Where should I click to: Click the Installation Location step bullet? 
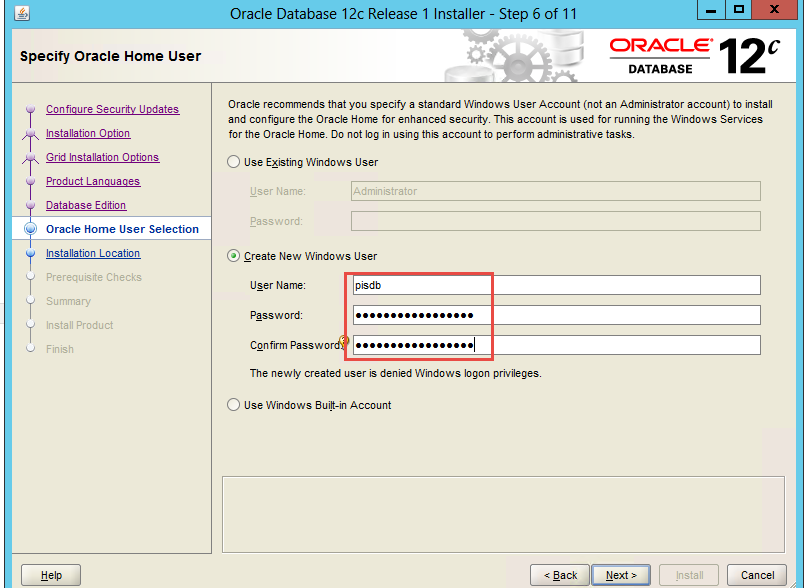pos(30,254)
